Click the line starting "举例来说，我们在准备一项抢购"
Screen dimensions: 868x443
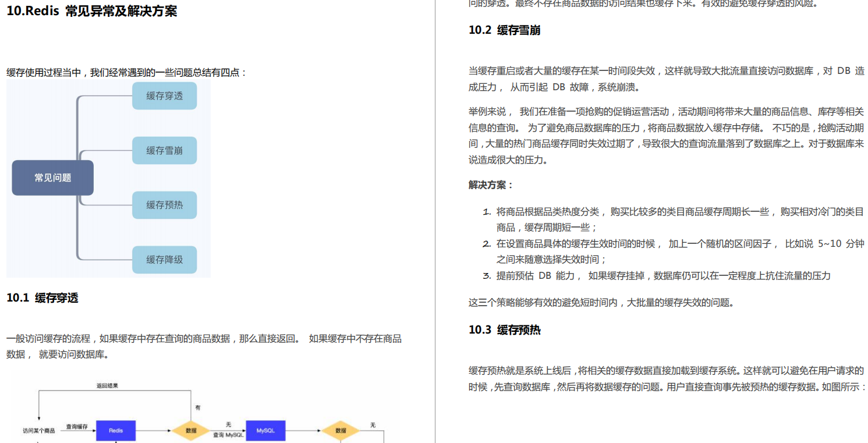coord(667,112)
